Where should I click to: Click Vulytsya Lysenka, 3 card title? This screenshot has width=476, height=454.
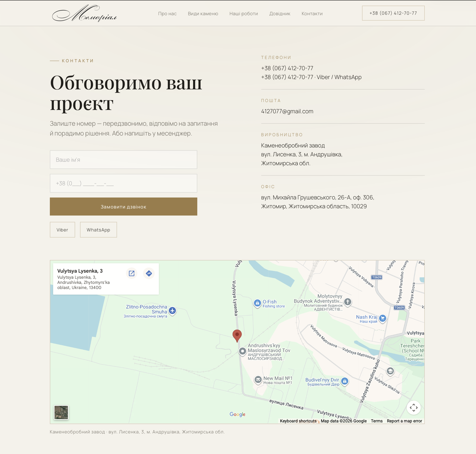80,271
